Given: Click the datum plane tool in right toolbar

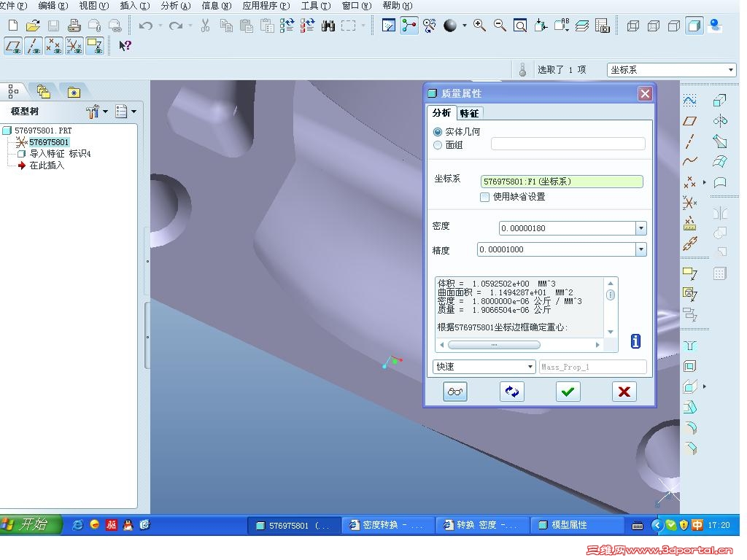Looking at the screenshot, I should 690,121.
